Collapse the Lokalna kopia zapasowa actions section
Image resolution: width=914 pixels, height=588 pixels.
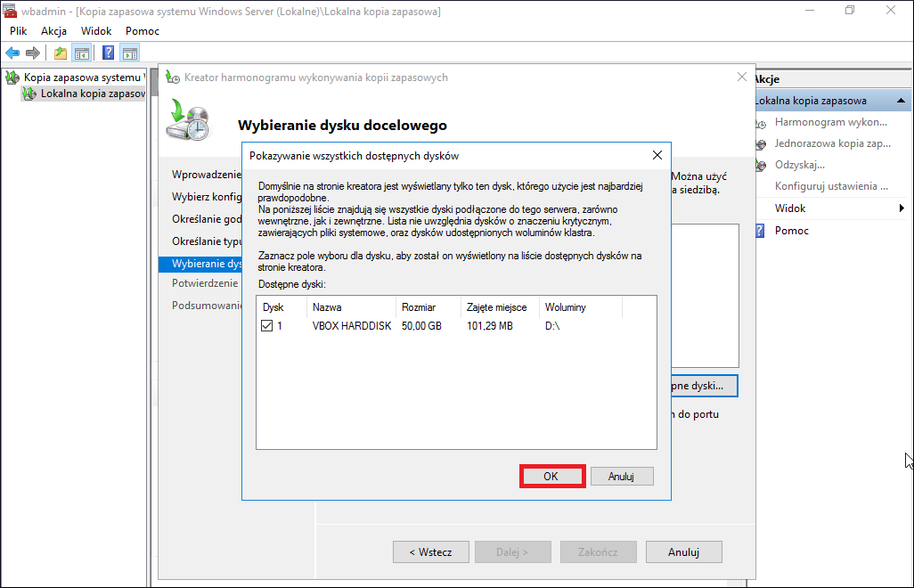coord(902,101)
